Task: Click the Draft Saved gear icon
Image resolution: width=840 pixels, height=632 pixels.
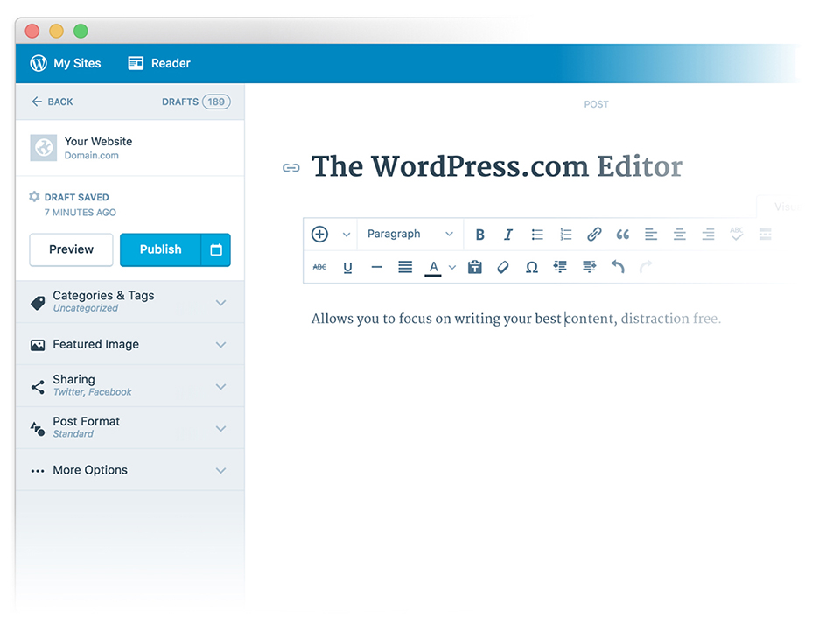Action: click(34, 197)
